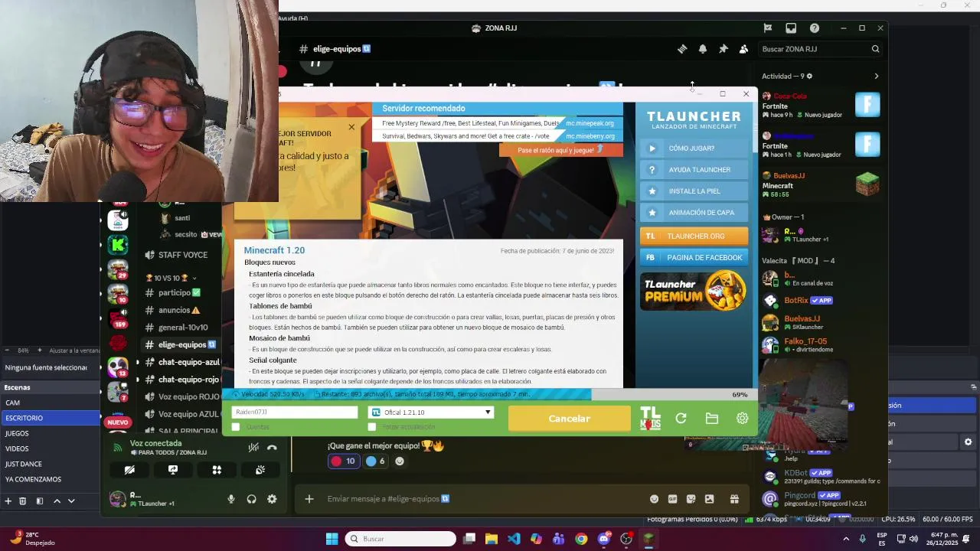Click the TLauncher Premium banner
The image size is (980, 551).
[694, 290]
